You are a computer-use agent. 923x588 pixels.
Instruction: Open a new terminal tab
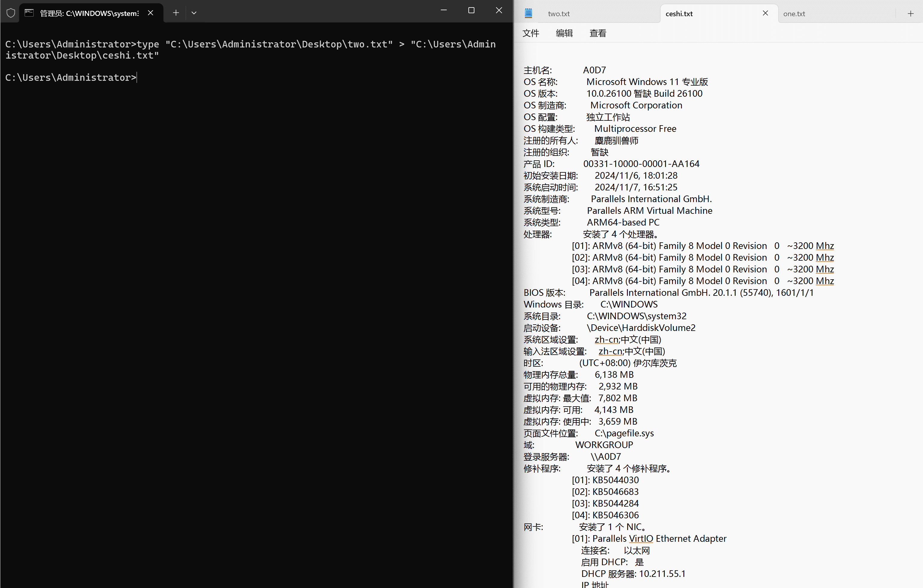(x=176, y=13)
